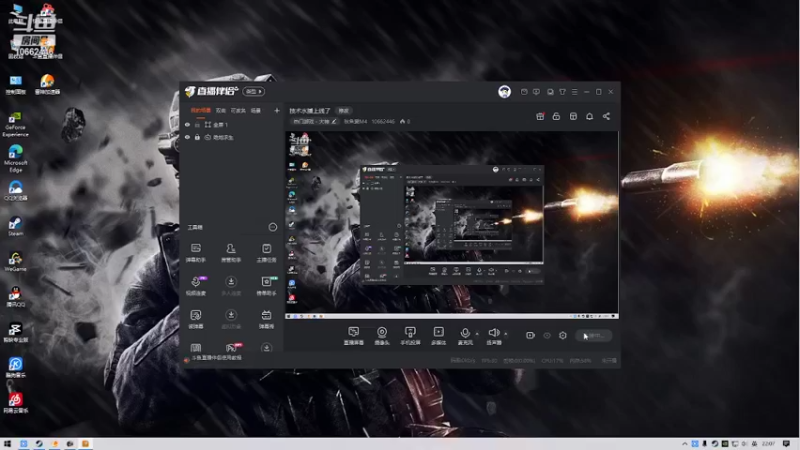Toggle the eye preview icon beside settings gear

click(547, 335)
